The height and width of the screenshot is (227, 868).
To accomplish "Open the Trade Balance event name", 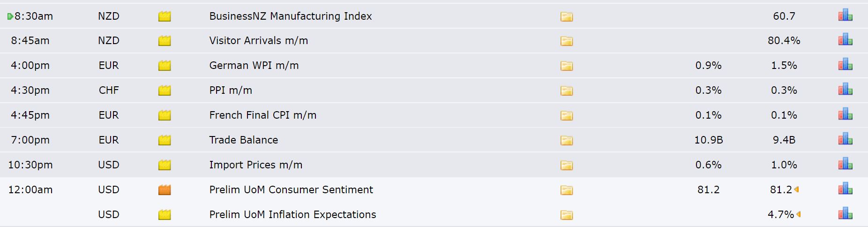I will pyautogui.click(x=244, y=140).
